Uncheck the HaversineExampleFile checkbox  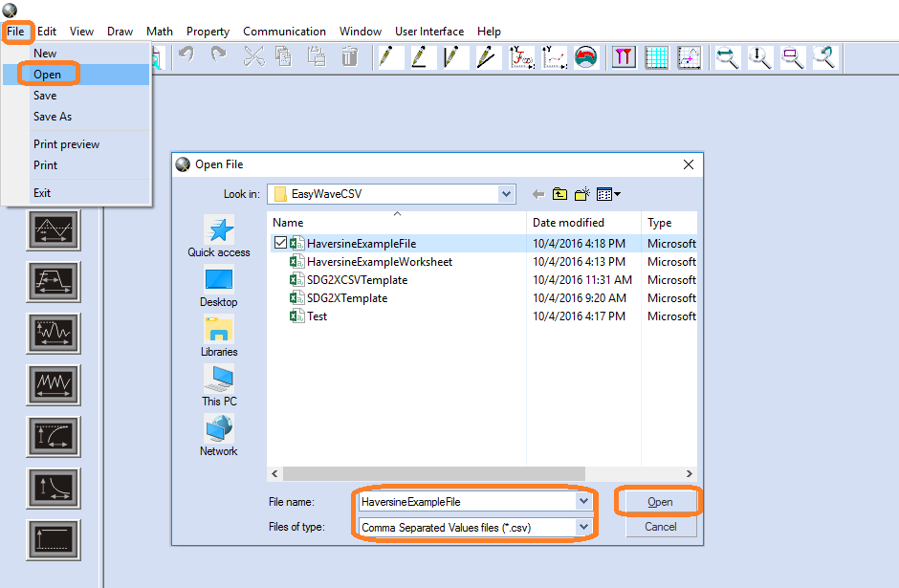tap(280, 243)
